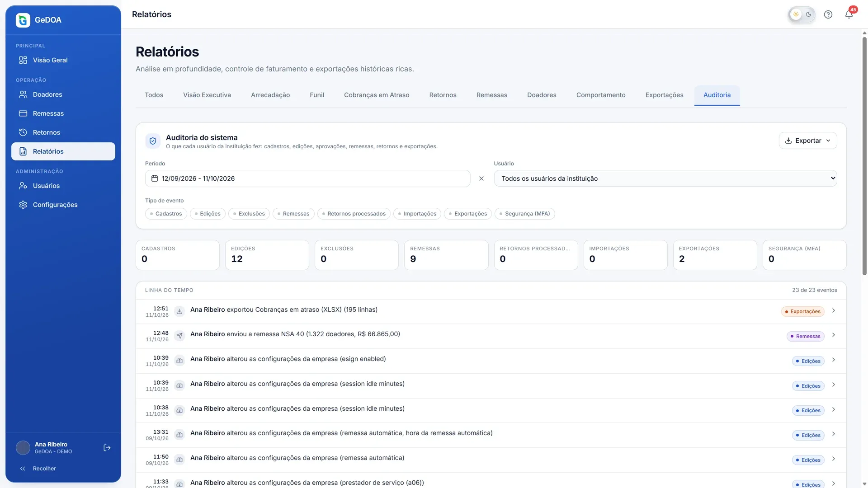The image size is (868, 488).
Task: Expand the esign enabled event chevron
Action: click(x=834, y=360)
